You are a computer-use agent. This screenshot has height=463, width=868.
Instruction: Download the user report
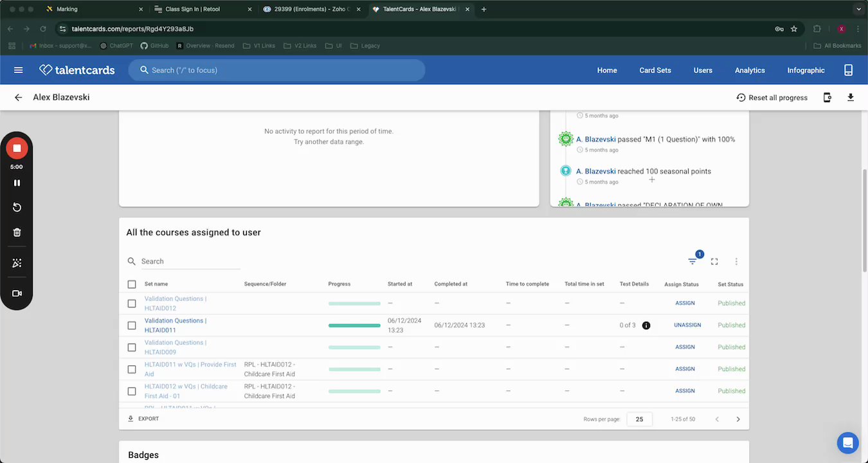851,98
